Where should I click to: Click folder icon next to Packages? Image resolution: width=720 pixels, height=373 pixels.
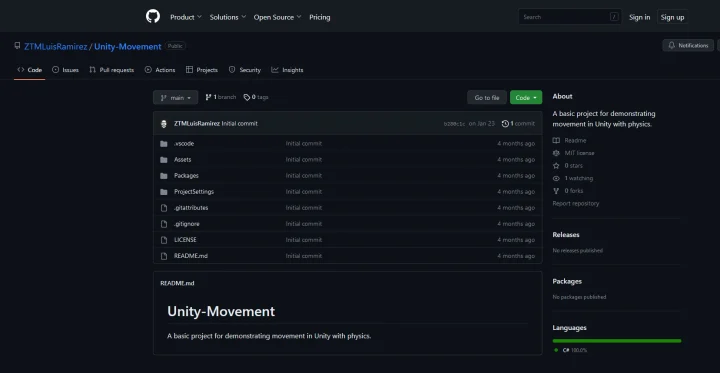click(164, 176)
